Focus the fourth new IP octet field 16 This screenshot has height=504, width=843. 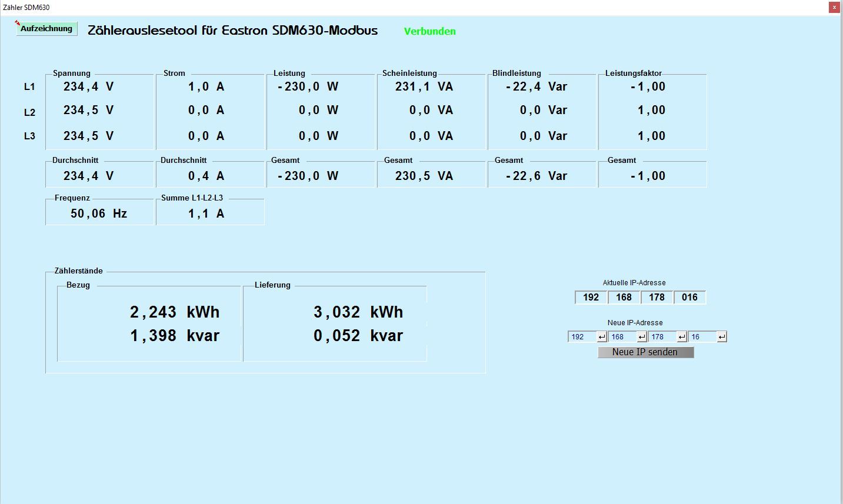702,336
